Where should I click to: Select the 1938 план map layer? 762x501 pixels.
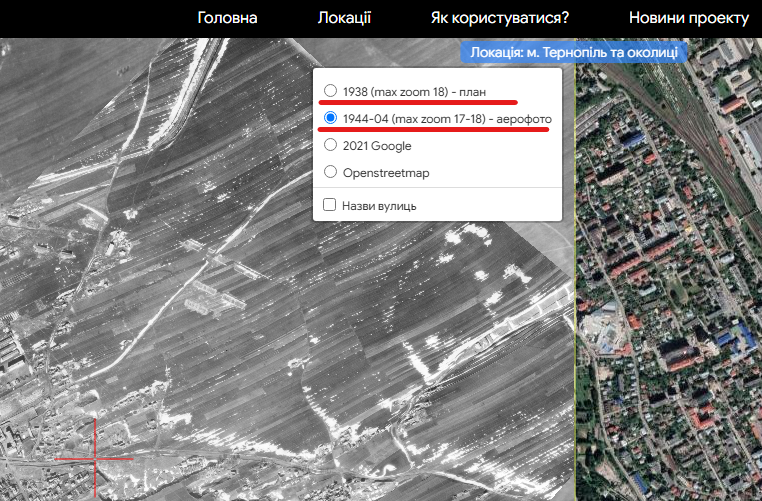[330, 91]
